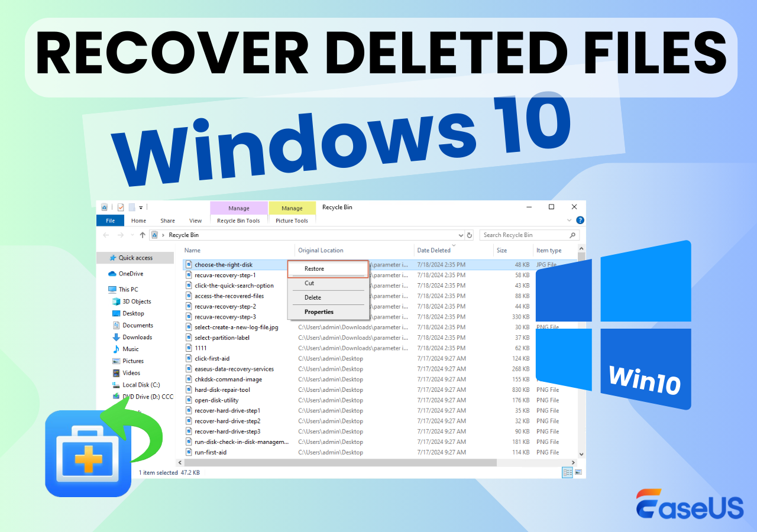The height and width of the screenshot is (532, 757).
Task: Select Properties in the context menu
Action: pyautogui.click(x=319, y=312)
